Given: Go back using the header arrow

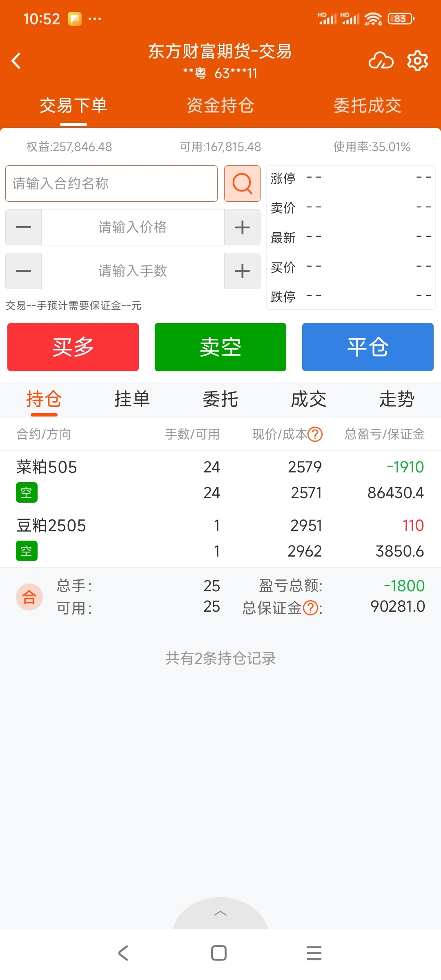Looking at the screenshot, I should (x=16, y=61).
